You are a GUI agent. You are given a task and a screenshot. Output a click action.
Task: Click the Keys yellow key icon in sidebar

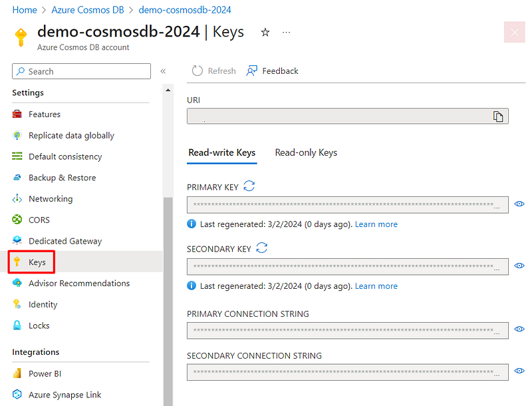[17, 262]
